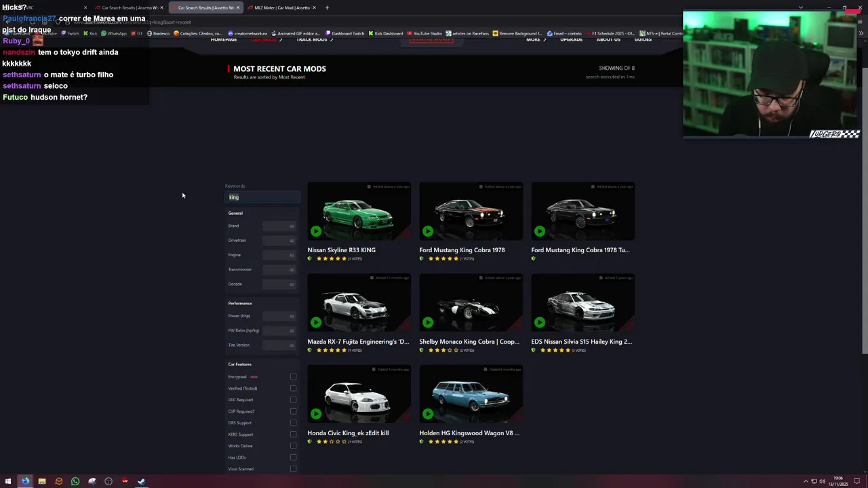Open ABOUT US in site navigation
This screenshot has width=868, height=488.
[608, 39]
